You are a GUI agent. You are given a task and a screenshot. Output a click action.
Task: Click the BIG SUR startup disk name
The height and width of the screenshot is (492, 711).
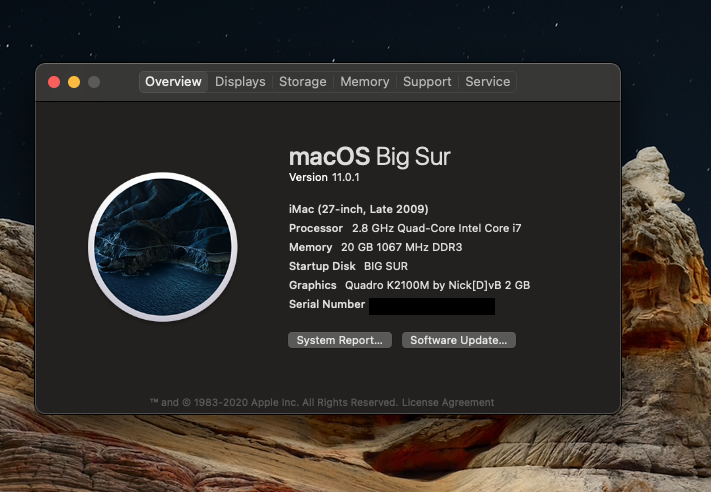[386, 266]
